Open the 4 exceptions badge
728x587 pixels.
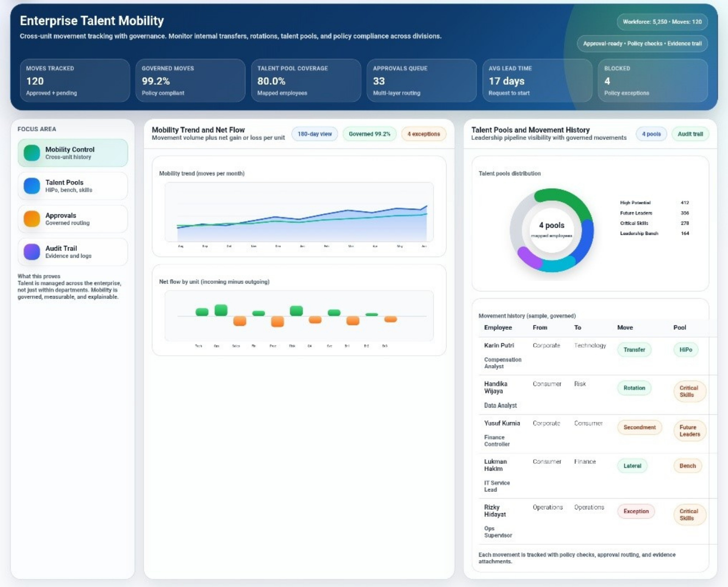[x=424, y=134]
